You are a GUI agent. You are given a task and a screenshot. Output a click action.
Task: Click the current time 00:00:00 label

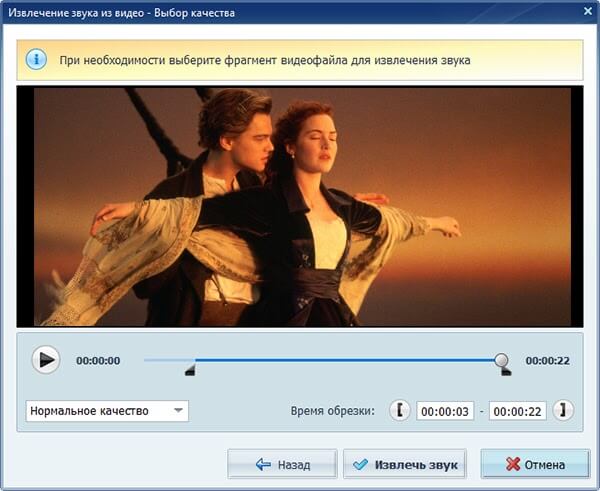coord(98,361)
